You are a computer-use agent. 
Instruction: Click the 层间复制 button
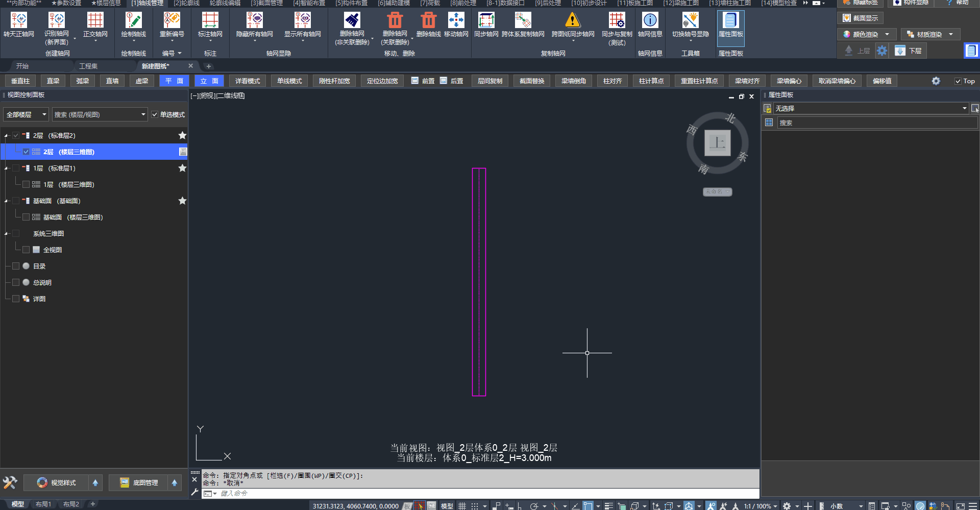click(489, 81)
